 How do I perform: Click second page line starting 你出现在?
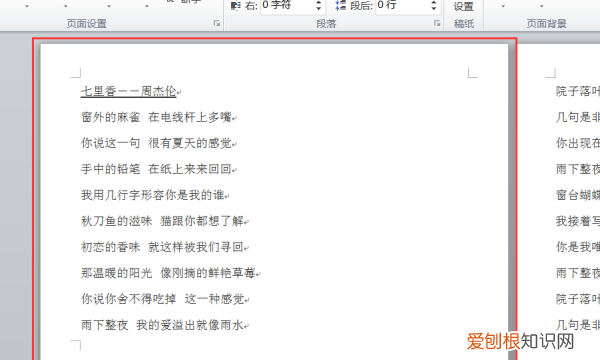[x=578, y=143]
